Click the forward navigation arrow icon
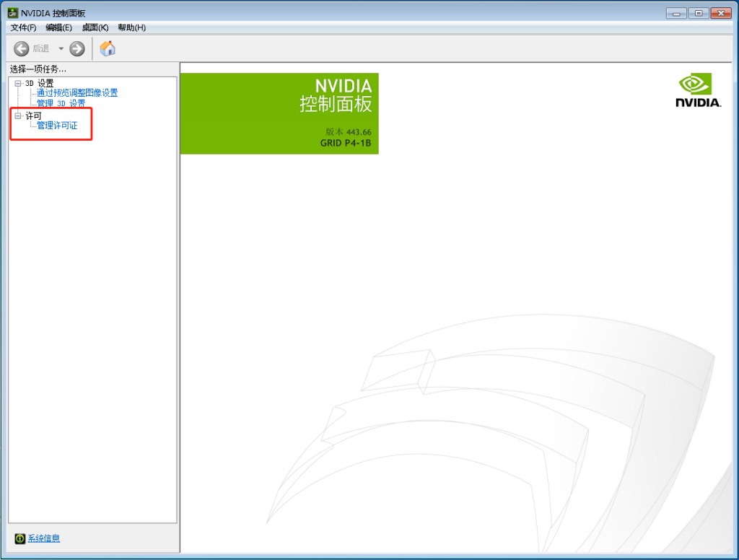The height and width of the screenshot is (560, 739). (x=76, y=48)
